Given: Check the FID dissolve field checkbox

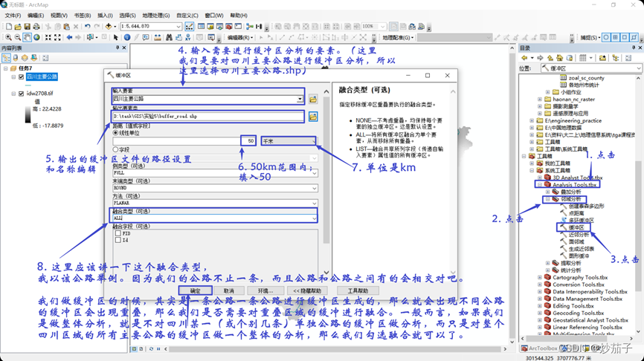Looking at the screenshot, I should pos(117,234).
